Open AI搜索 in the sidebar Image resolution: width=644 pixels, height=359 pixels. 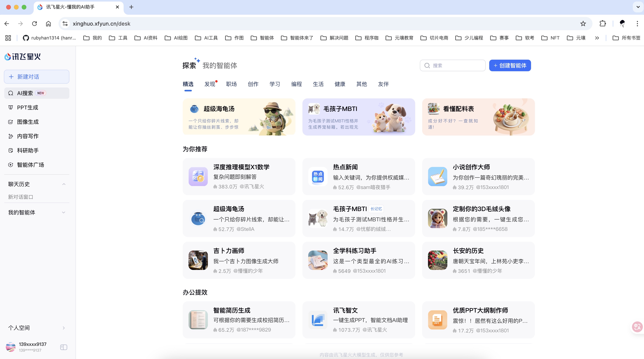click(37, 93)
